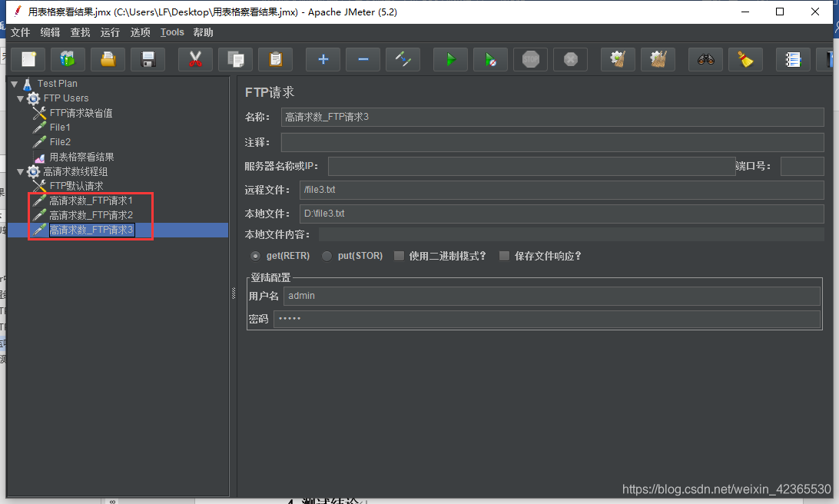Click the 远程文件 input field
The width and height of the screenshot is (839, 504).
tap(538, 189)
